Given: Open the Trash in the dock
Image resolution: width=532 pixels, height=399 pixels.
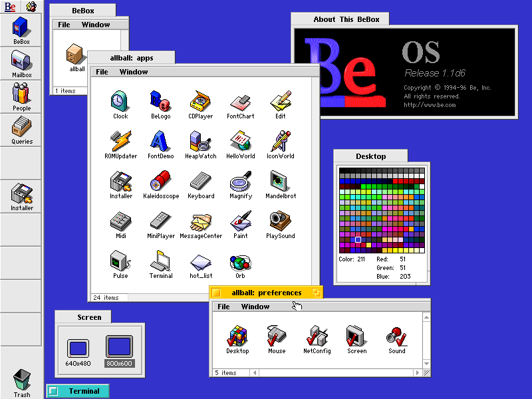Looking at the screenshot, I should pyautogui.click(x=22, y=380).
